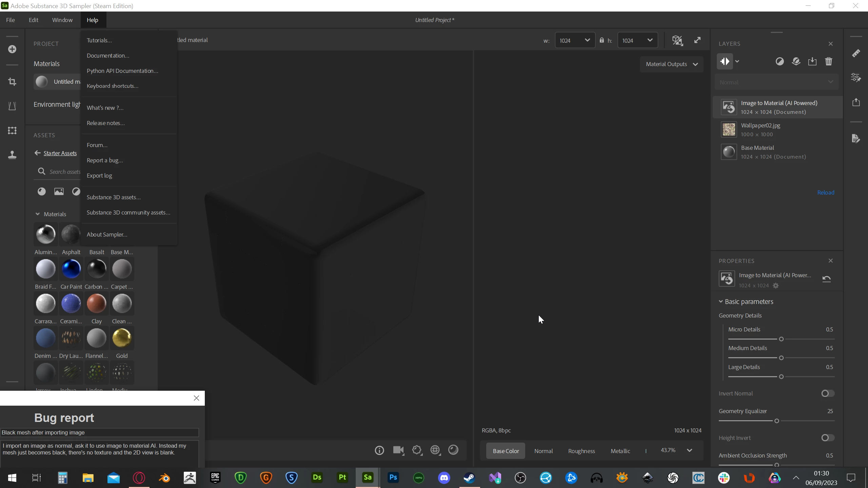Click the reset parameters arrow in Properties

[x=826, y=279]
